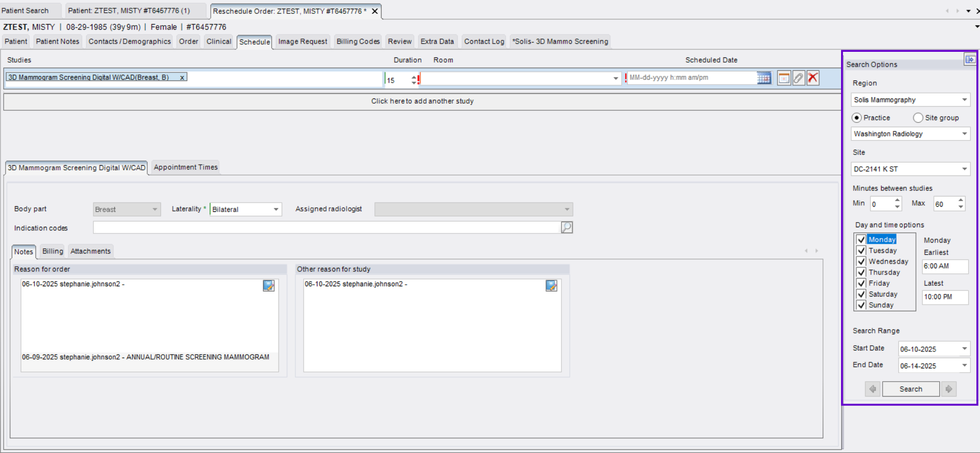The height and width of the screenshot is (453, 980).
Task: Uncheck the Tuesday checkbox
Action: [x=861, y=250]
